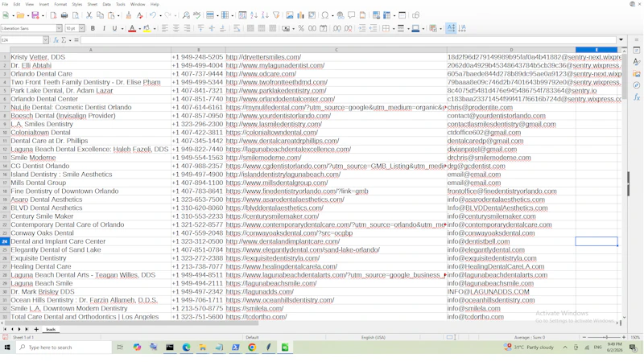Run the spelling check
The height and width of the screenshot is (362, 644).
(197, 15)
